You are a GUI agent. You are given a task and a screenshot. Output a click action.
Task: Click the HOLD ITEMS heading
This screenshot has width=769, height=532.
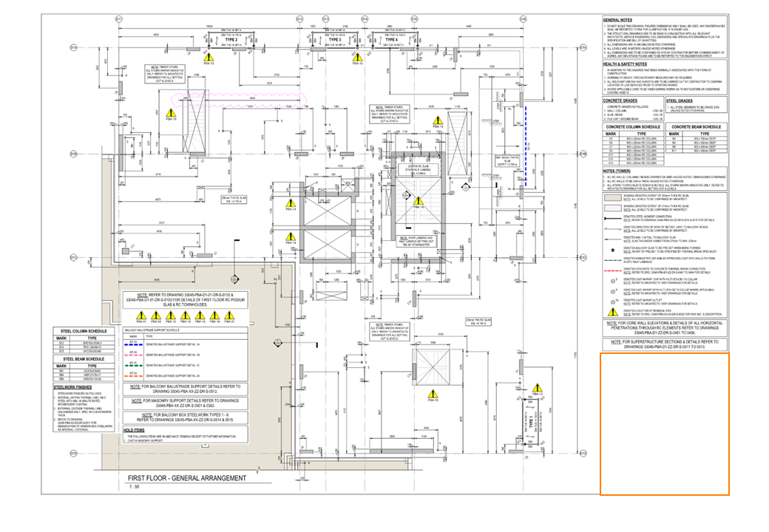[x=134, y=430]
